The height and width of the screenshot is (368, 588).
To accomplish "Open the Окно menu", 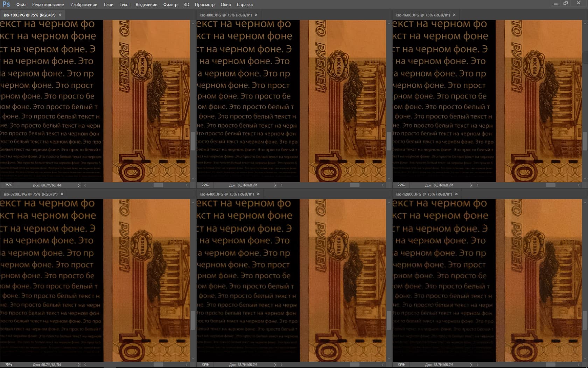I will click(x=226, y=5).
